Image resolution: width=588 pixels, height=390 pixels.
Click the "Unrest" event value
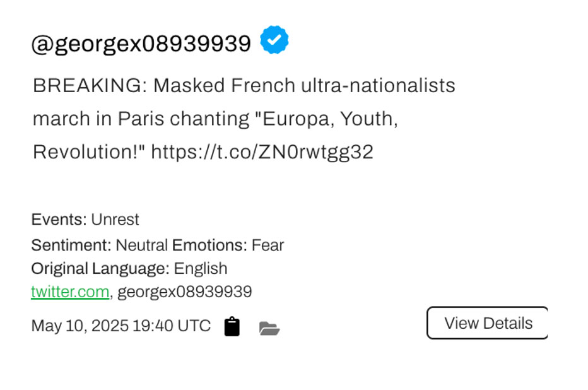click(115, 220)
